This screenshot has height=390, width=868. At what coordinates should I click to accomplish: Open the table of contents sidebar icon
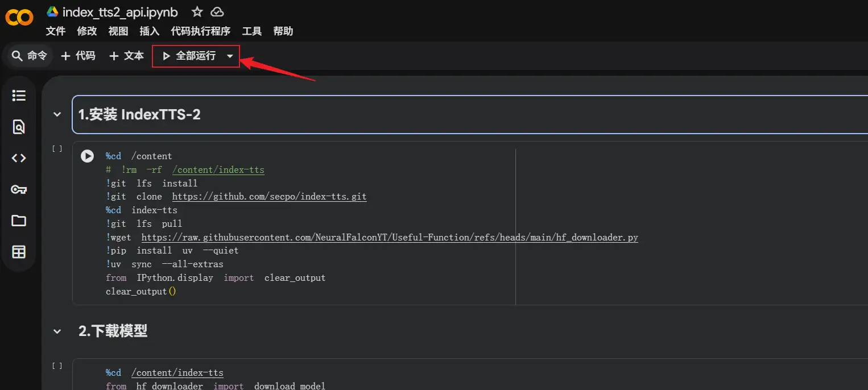point(19,96)
